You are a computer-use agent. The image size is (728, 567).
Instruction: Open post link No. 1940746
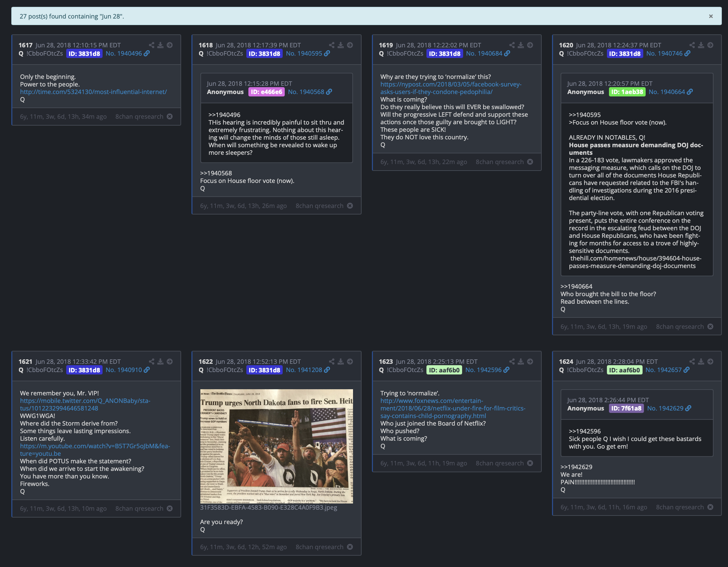click(x=668, y=54)
